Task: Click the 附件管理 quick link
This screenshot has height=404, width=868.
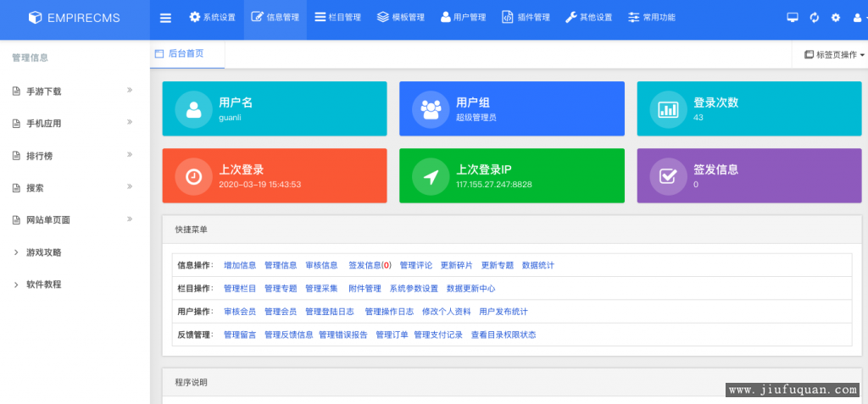Action: pos(364,288)
